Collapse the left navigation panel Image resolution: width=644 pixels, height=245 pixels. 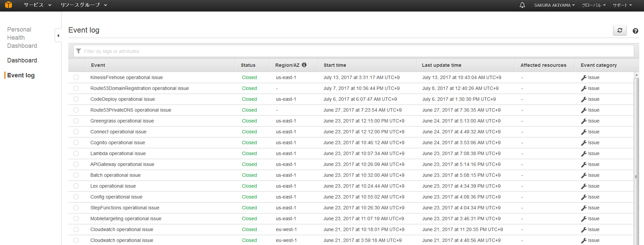[58, 35]
